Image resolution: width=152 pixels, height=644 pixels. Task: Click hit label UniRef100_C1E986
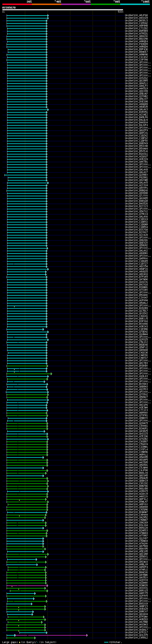pyautogui.click(x=136, y=329)
